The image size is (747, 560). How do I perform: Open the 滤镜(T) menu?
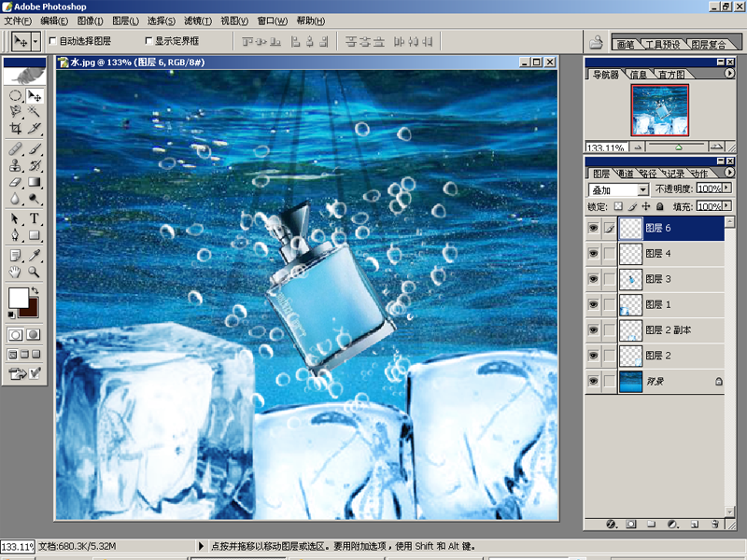click(x=198, y=21)
